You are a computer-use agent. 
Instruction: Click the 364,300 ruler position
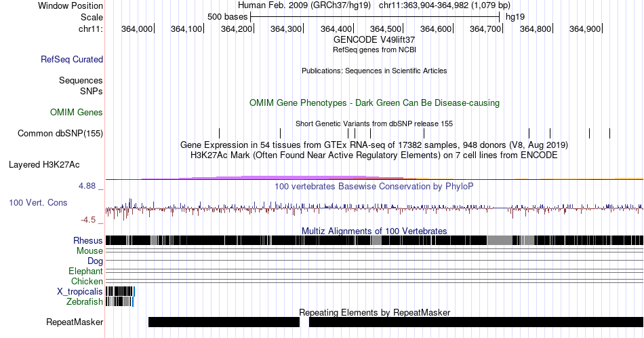click(x=286, y=29)
